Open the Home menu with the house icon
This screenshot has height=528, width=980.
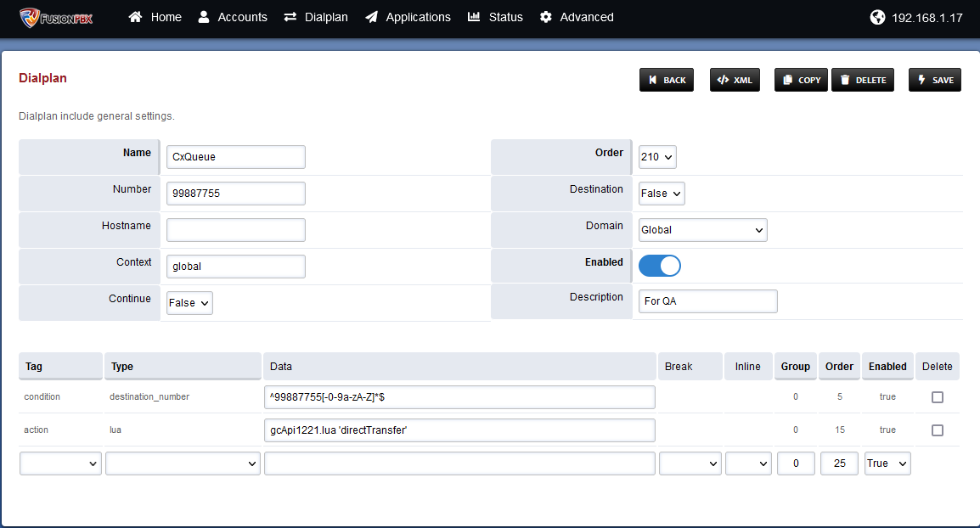(155, 17)
